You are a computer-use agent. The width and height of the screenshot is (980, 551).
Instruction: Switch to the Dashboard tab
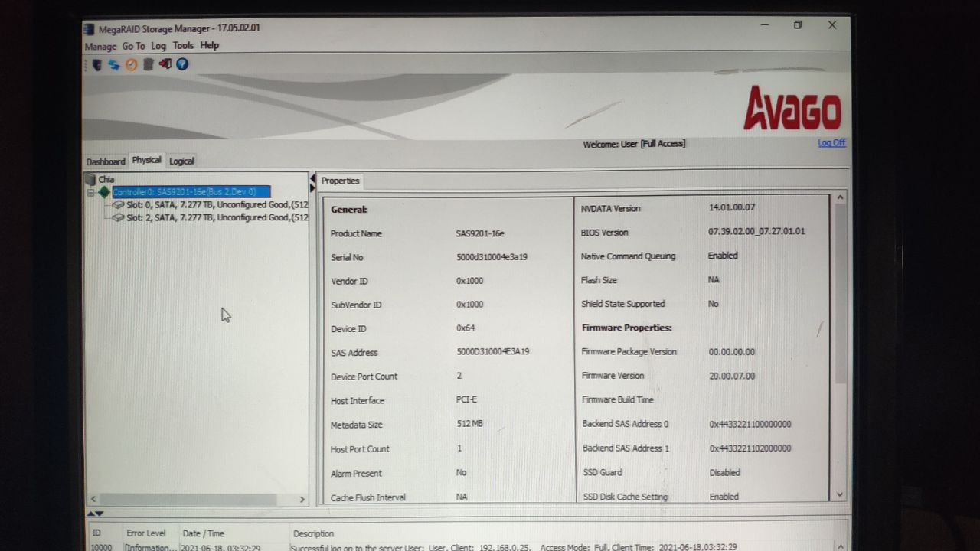pyautogui.click(x=106, y=161)
